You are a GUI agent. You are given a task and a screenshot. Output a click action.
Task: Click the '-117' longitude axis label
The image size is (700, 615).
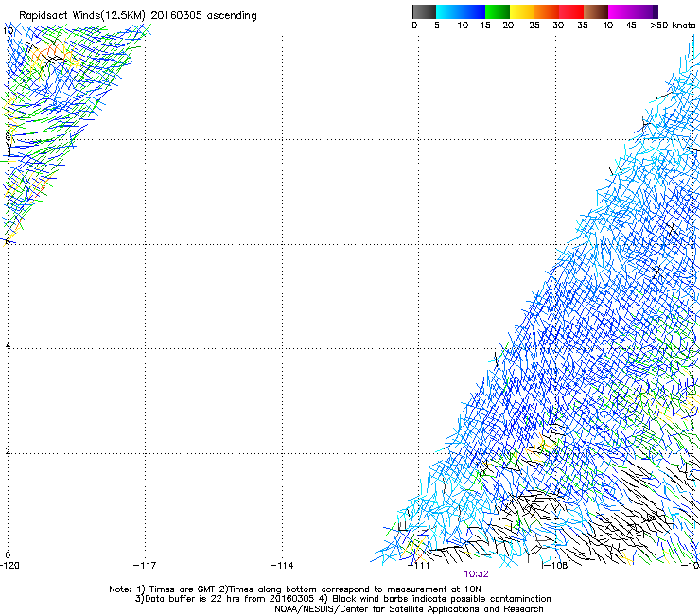click(145, 566)
